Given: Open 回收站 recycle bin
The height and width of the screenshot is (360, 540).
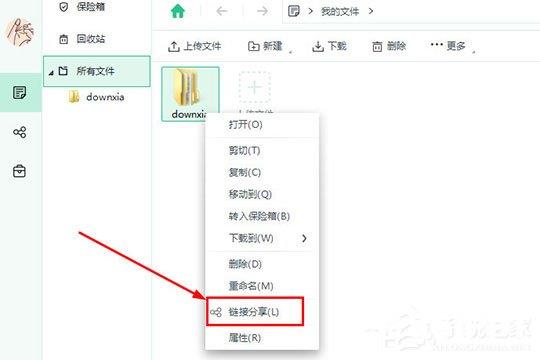Looking at the screenshot, I should (83, 39).
